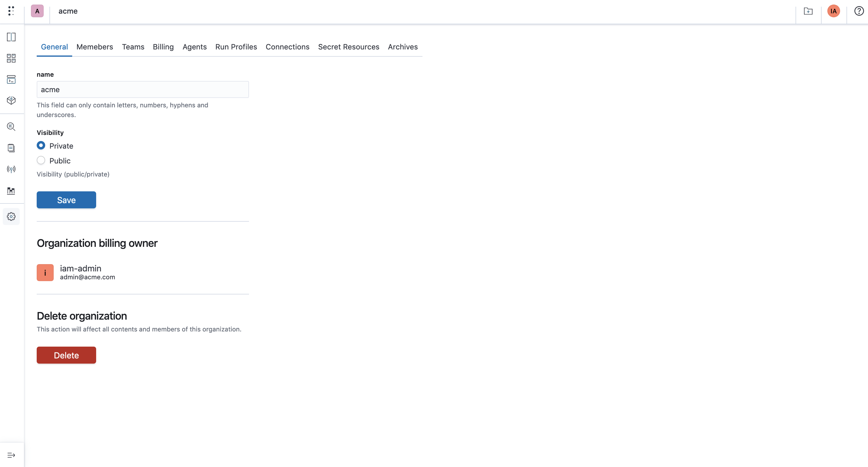
Task: Click the Organization billing owner heading
Action: [x=97, y=243]
